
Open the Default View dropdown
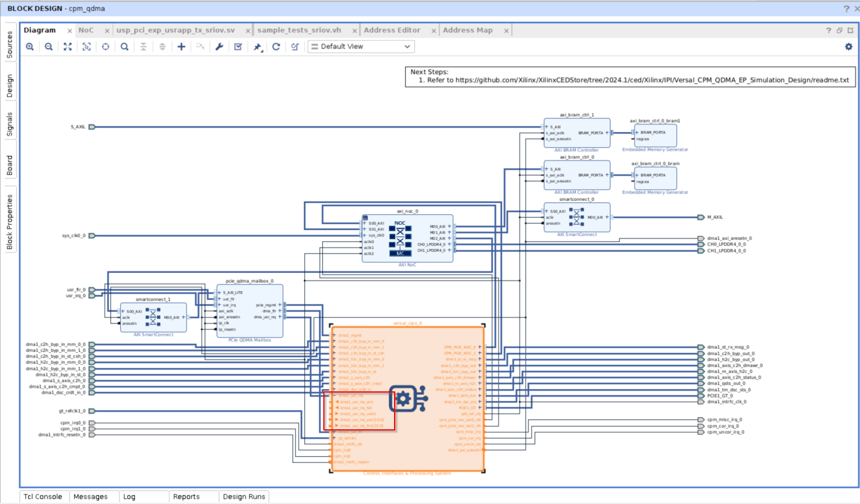361,47
